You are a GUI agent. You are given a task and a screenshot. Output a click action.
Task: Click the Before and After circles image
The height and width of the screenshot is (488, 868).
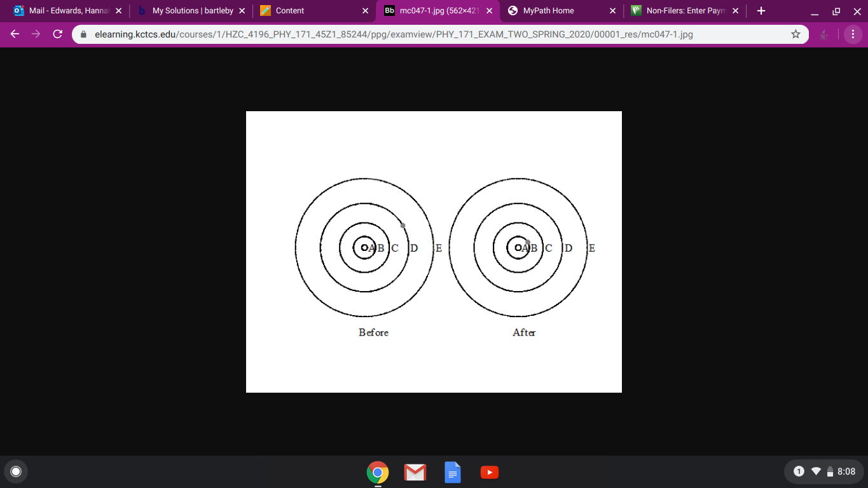[434, 252]
